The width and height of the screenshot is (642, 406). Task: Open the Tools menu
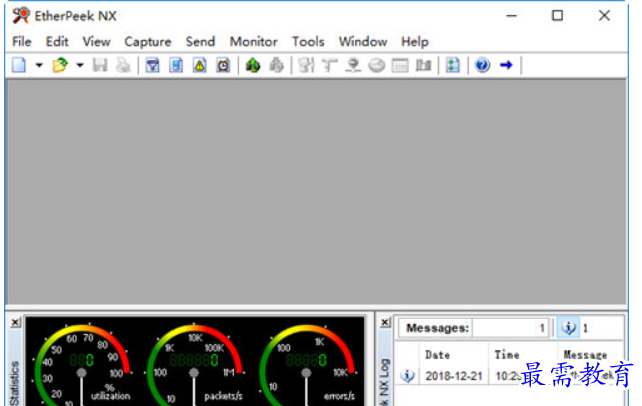(308, 41)
